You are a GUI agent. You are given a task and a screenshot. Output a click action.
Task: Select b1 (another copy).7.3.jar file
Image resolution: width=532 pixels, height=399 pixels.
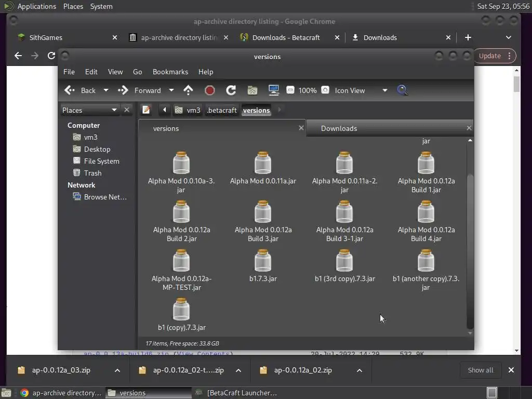426,270
